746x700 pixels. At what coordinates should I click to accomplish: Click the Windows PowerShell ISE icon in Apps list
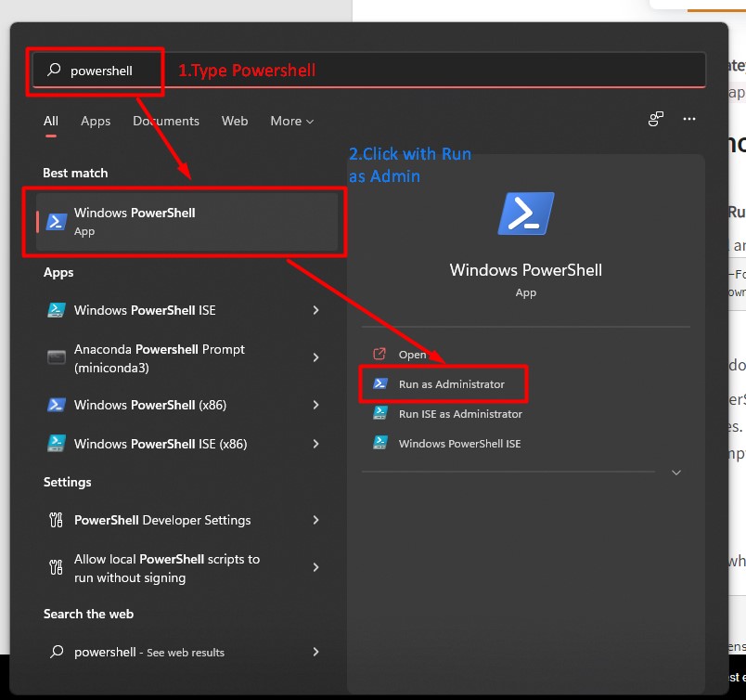click(57, 310)
